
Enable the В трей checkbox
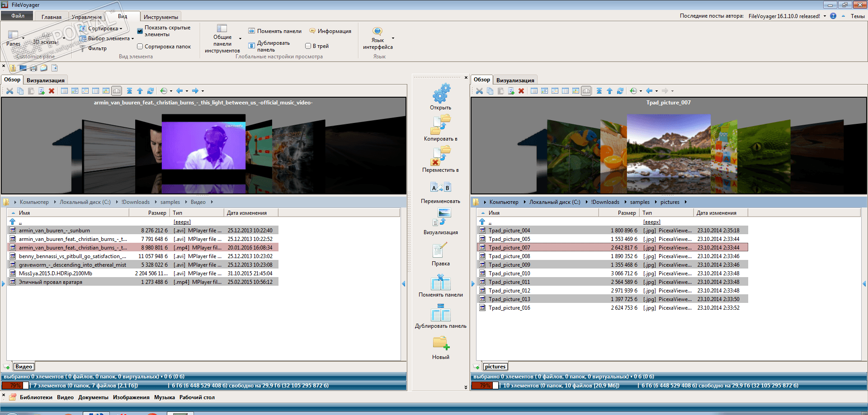[x=308, y=46]
